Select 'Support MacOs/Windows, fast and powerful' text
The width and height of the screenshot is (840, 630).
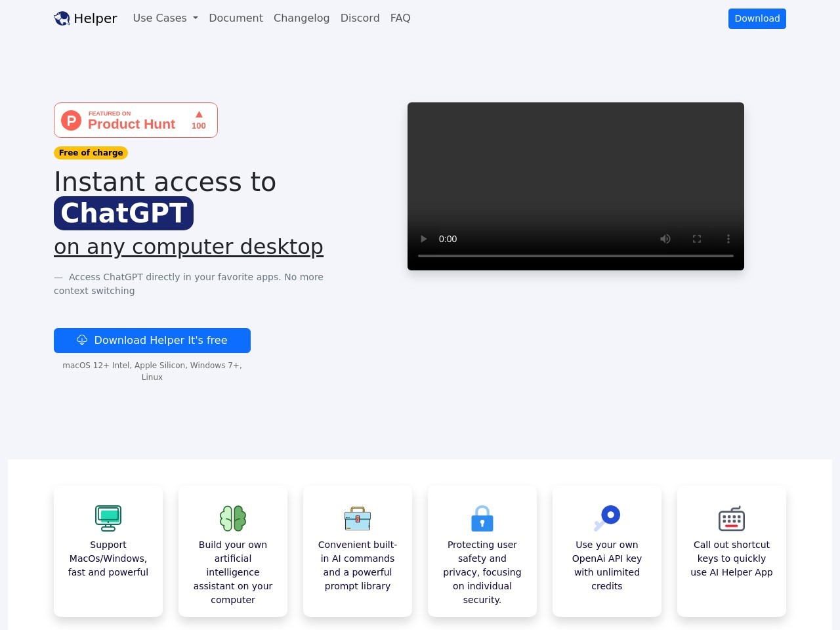coord(108,558)
